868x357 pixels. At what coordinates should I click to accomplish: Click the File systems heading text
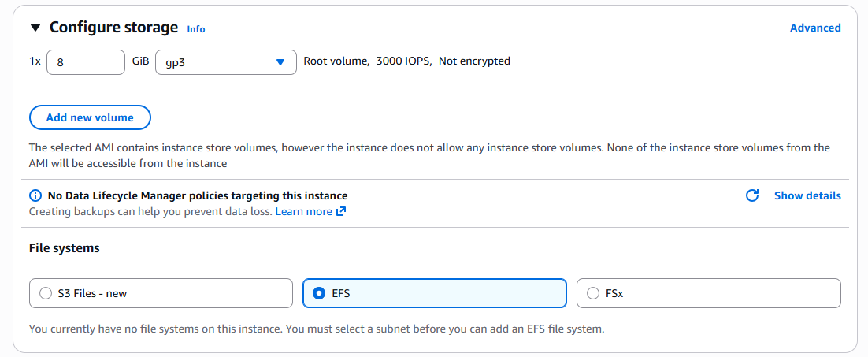point(65,248)
